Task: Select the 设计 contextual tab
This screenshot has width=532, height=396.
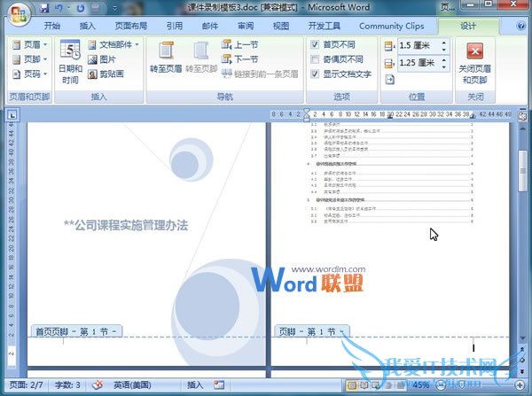Action: pyautogui.click(x=468, y=26)
